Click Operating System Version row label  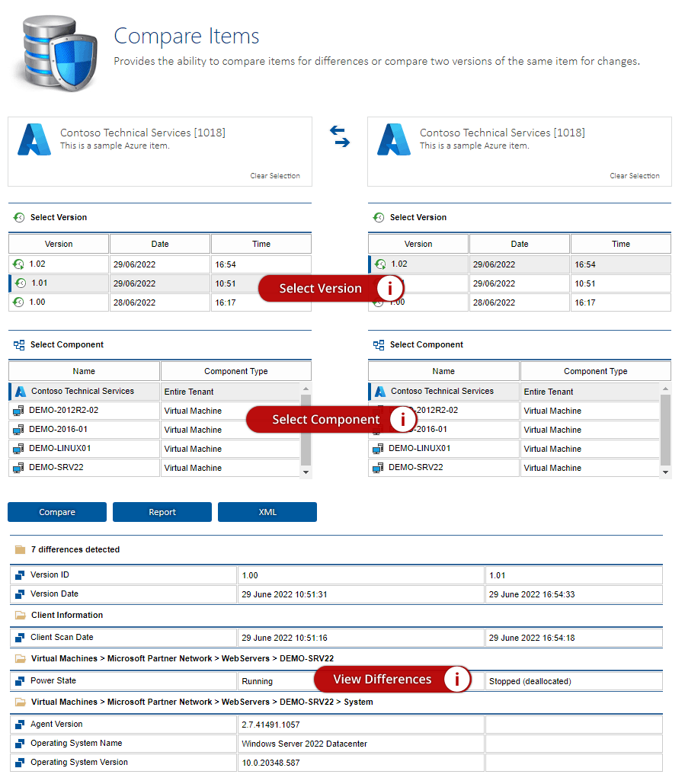[x=79, y=763]
